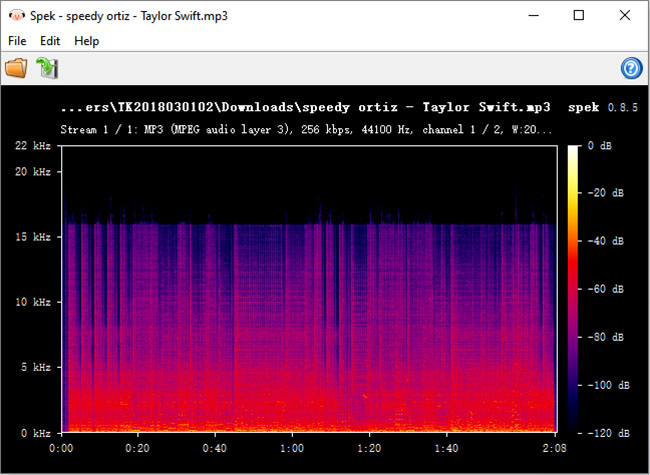Click the 20 kHz frequency axis label
Viewport: 650px width, 475px height.
33,172
